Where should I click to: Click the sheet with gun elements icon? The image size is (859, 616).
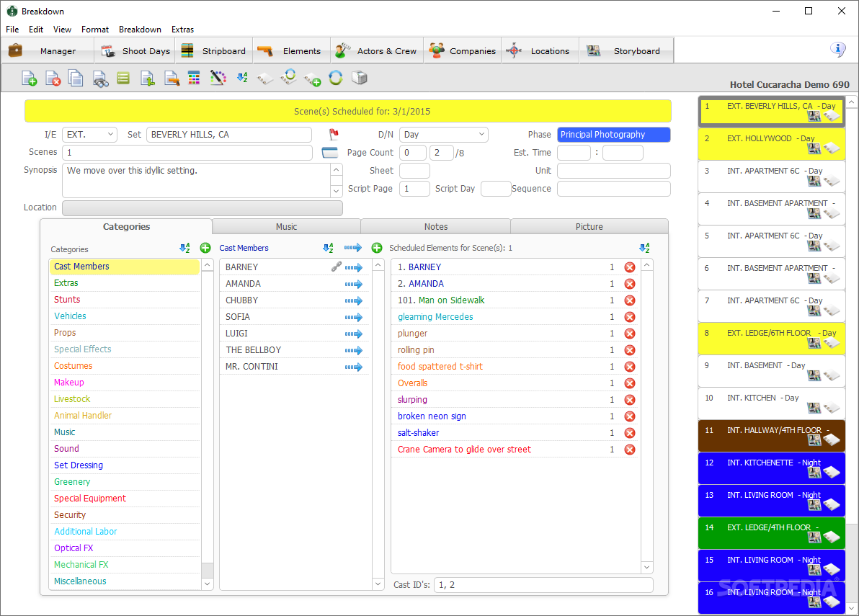coord(172,79)
